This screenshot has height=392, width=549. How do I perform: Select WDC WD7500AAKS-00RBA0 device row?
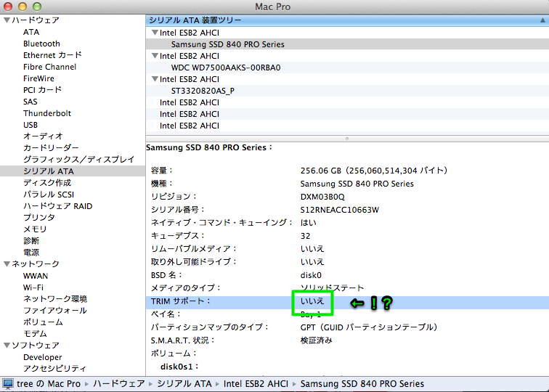pos(347,68)
